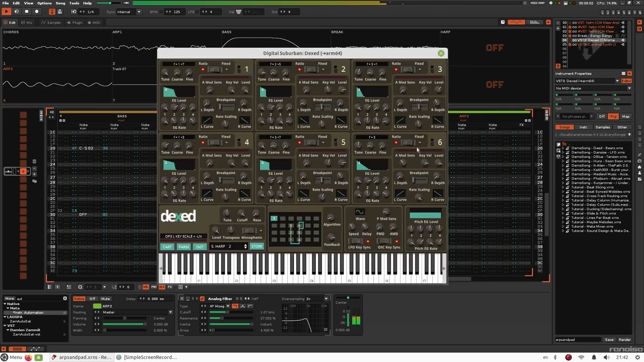Screen dimensions: 644x362
Task: Toggle the Dexed LFO Key Sync switch
Action: pyautogui.click(x=356, y=241)
